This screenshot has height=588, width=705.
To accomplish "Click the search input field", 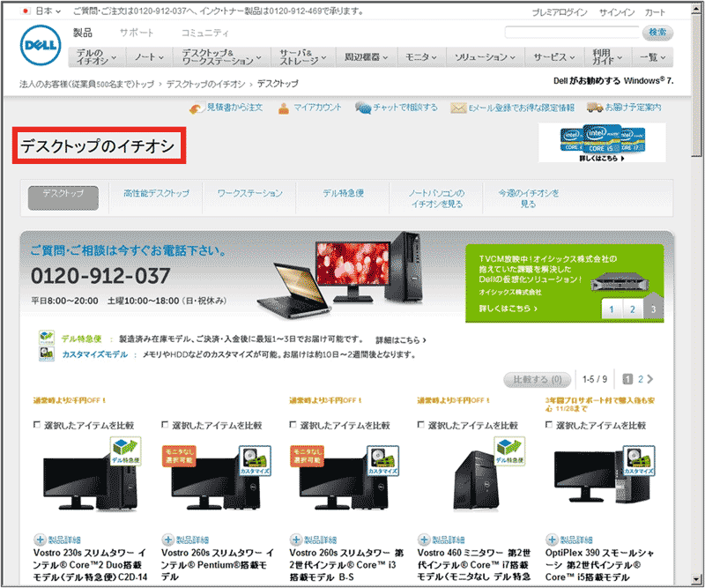I will click(x=571, y=33).
